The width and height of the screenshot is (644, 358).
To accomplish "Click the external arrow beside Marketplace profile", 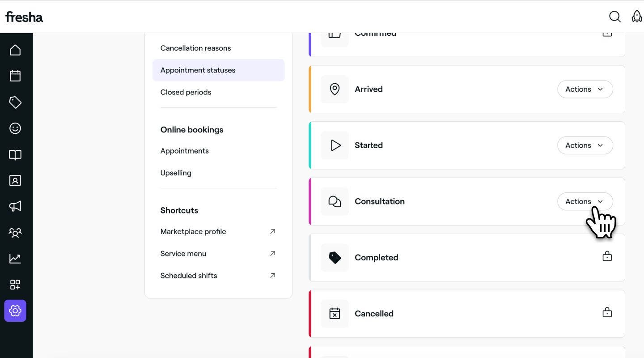I will click(x=273, y=231).
